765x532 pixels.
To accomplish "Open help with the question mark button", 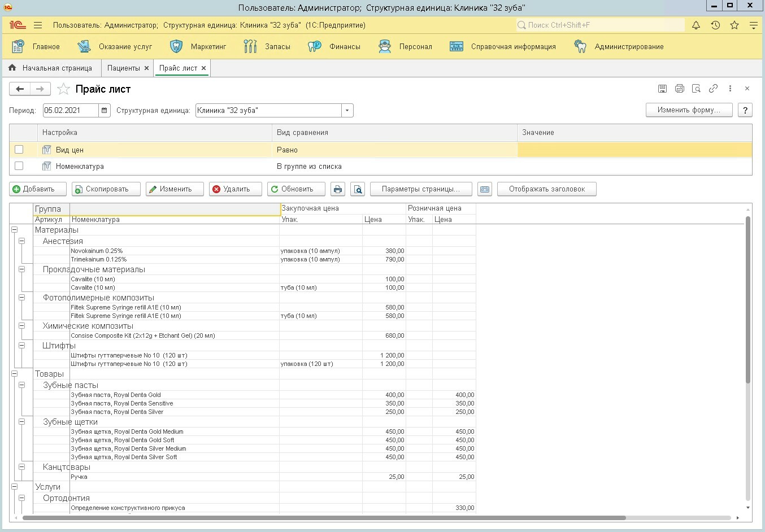I will [x=745, y=110].
